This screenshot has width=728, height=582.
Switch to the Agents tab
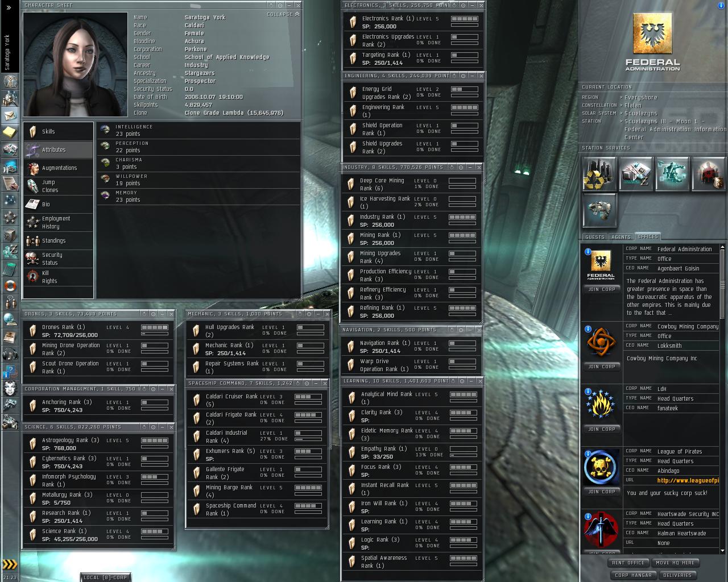(x=621, y=237)
